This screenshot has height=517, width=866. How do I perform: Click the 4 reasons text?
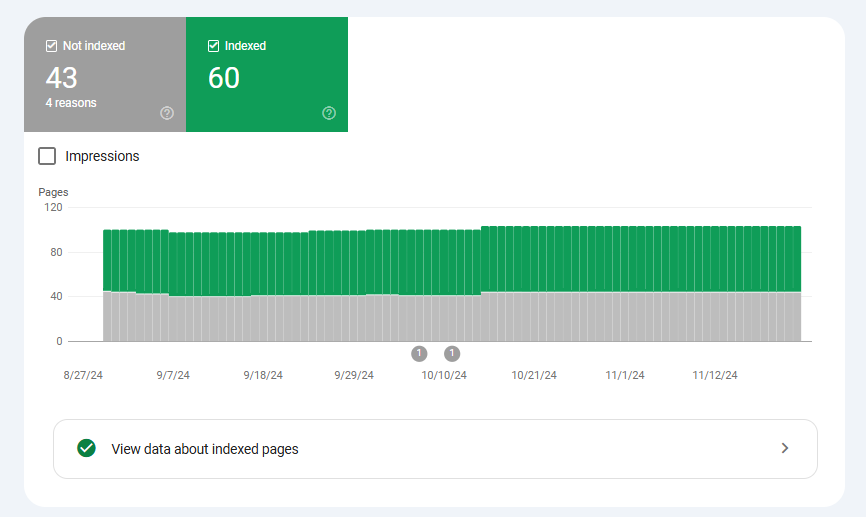tap(71, 103)
